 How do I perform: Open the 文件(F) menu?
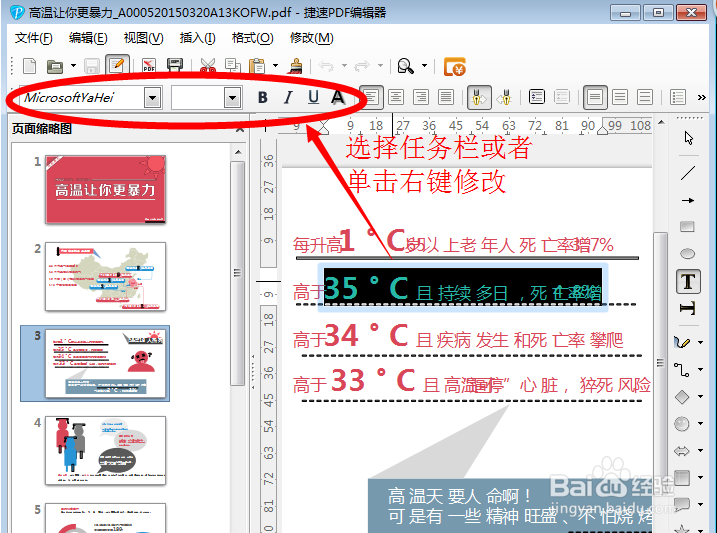point(33,37)
